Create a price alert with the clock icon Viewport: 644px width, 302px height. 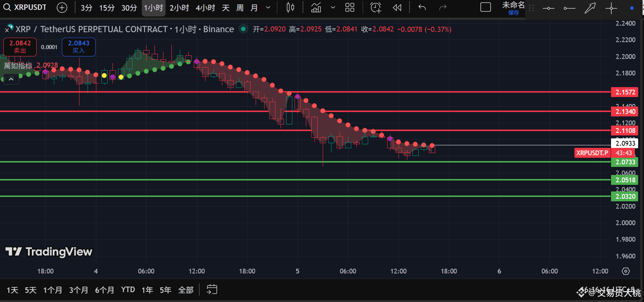[x=375, y=7]
